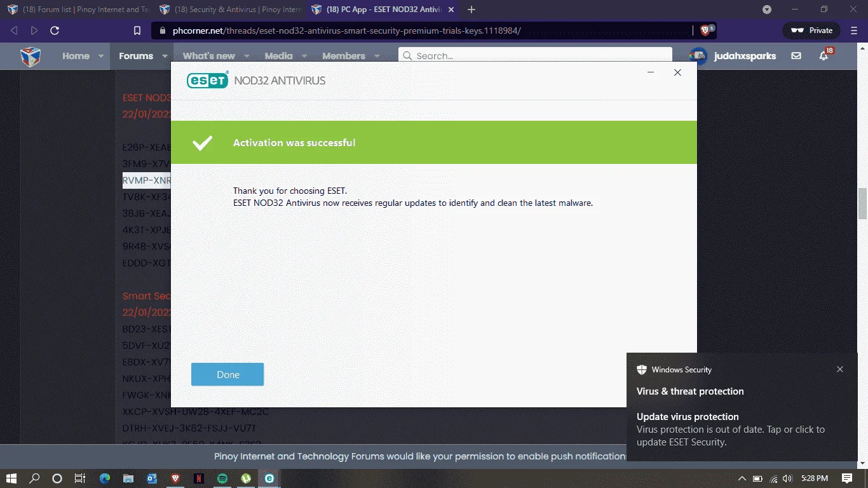Open File Explorer from taskbar

(128, 478)
